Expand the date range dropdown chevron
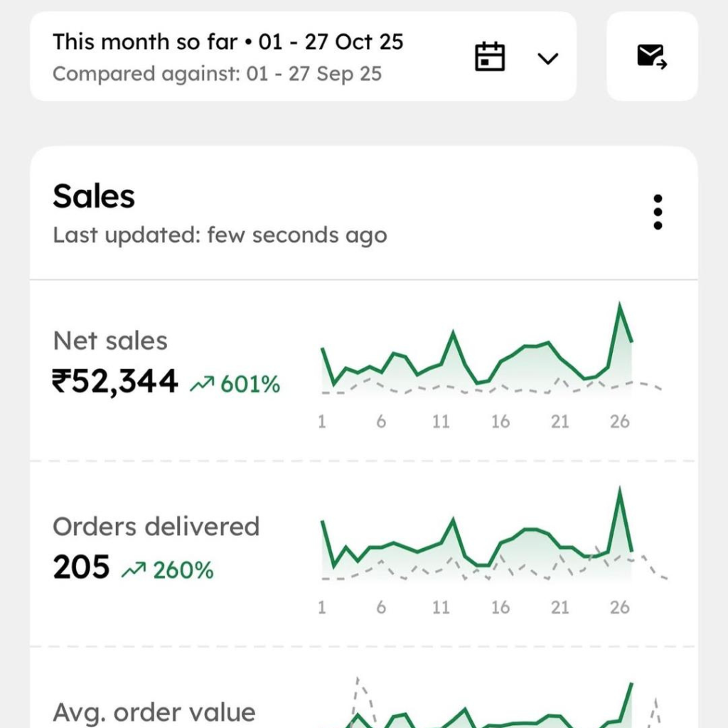Image resolution: width=728 pixels, height=728 pixels. pyautogui.click(x=547, y=58)
